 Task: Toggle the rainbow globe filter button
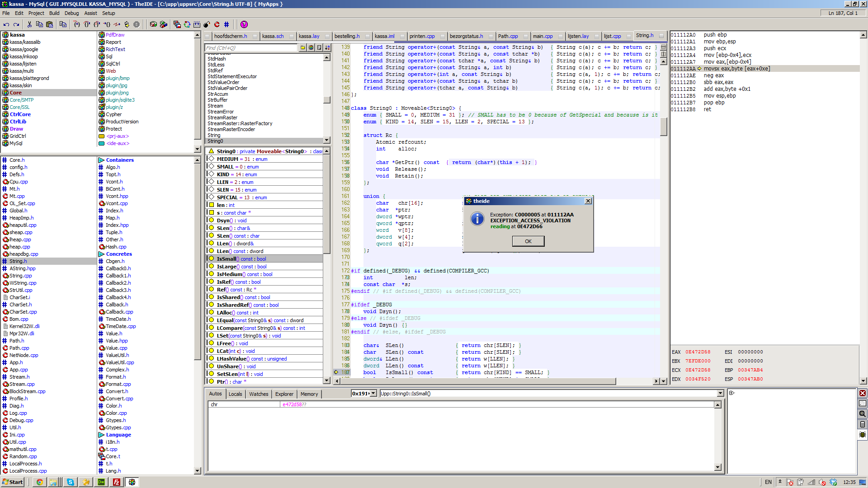point(311,47)
